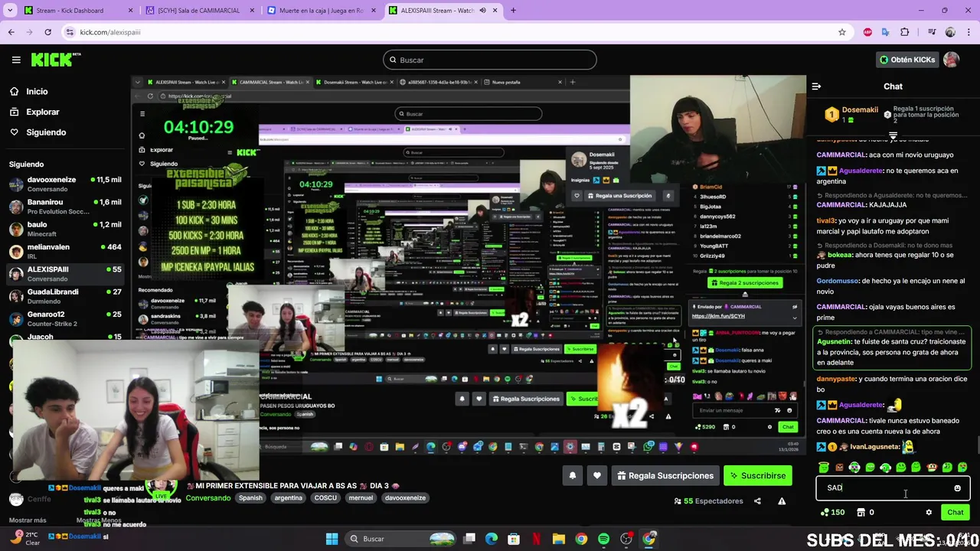Screen dimensions: 980x551
Task: Click the COSCU tag
Action: (325, 497)
